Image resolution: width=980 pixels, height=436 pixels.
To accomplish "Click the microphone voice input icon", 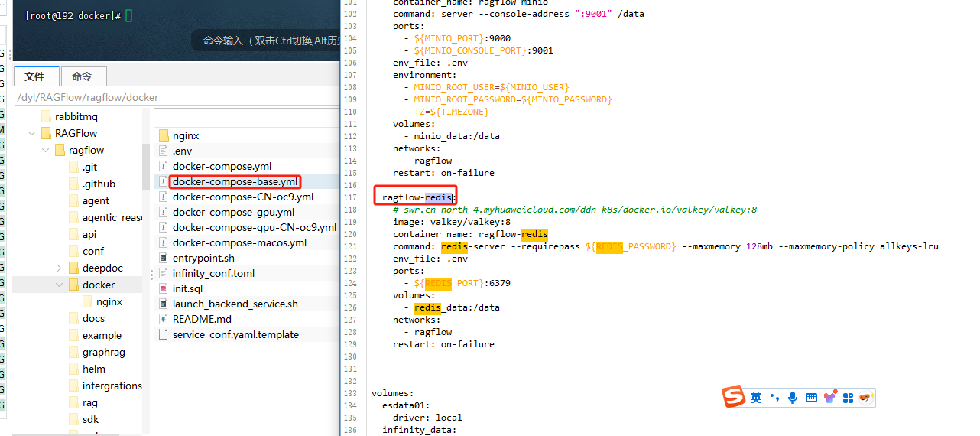I will pos(793,398).
